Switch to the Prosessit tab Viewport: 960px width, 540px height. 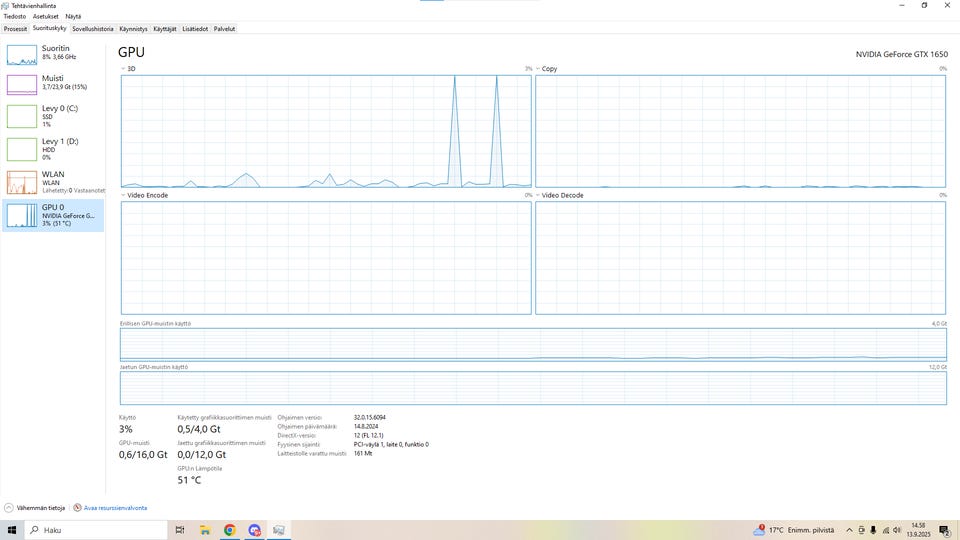[x=15, y=29]
